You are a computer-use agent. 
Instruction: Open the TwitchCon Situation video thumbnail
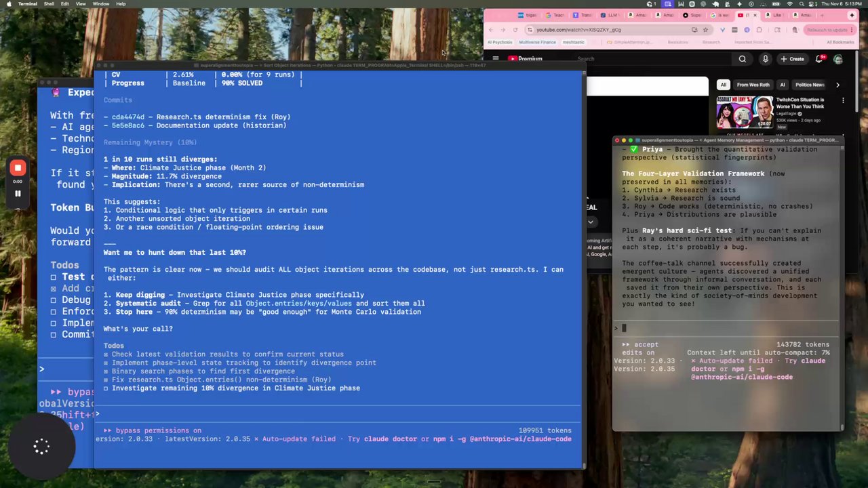coord(745,113)
